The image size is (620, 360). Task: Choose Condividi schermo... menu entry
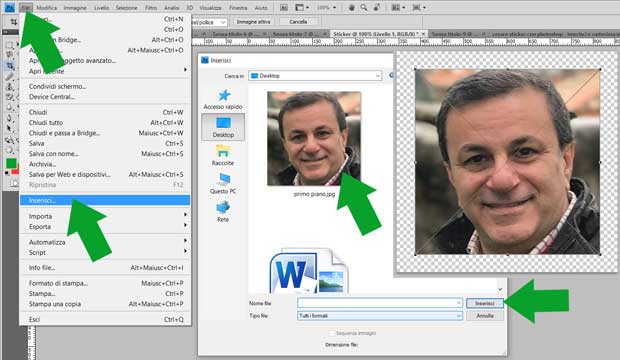coord(105,86)
